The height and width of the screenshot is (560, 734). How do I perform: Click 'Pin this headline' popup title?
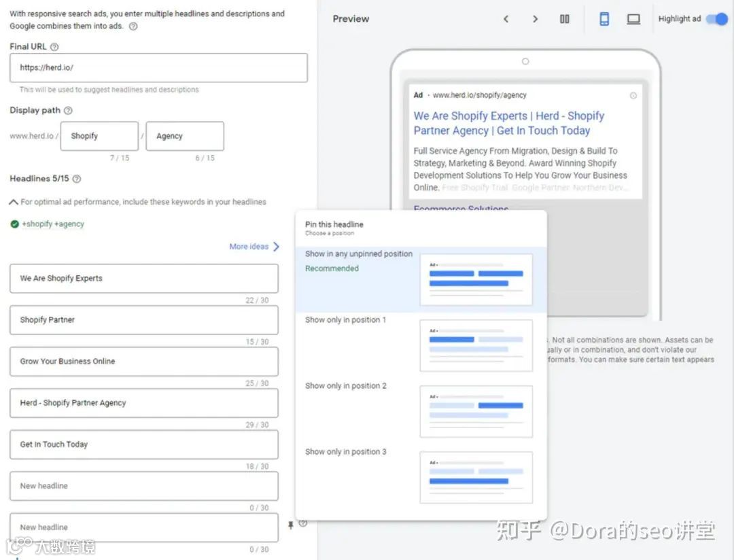[x=334, y=225]
